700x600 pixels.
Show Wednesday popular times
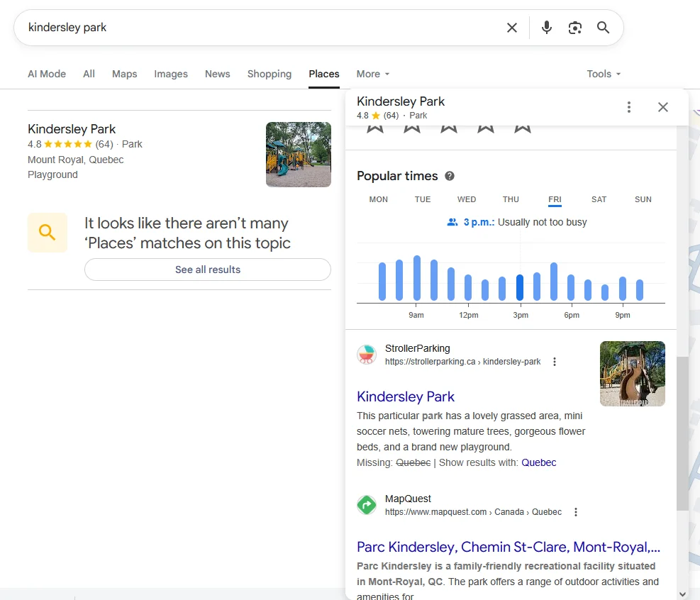click(467, 199)
